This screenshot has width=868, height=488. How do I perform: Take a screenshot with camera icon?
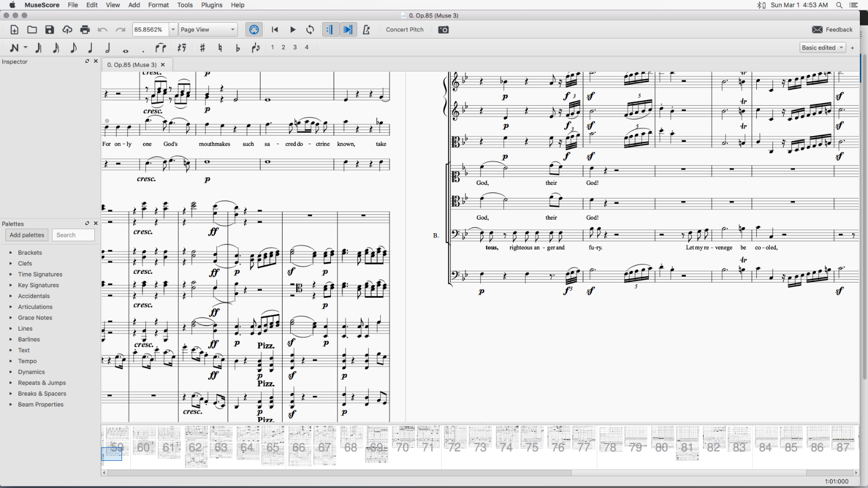click(443, 30)
